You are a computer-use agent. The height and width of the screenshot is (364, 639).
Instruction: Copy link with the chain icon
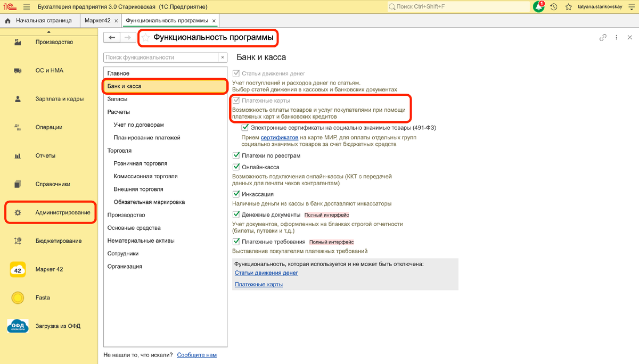pyautogui.click(x=603, y=37)
